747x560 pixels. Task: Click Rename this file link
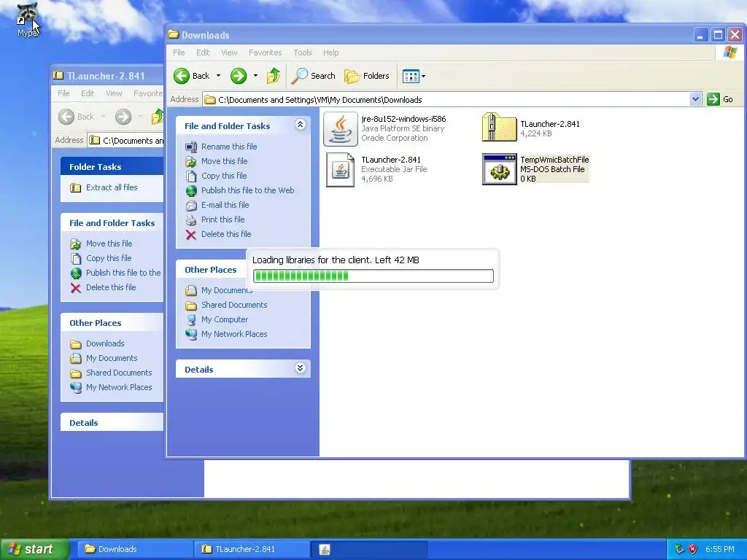point(228,147)
